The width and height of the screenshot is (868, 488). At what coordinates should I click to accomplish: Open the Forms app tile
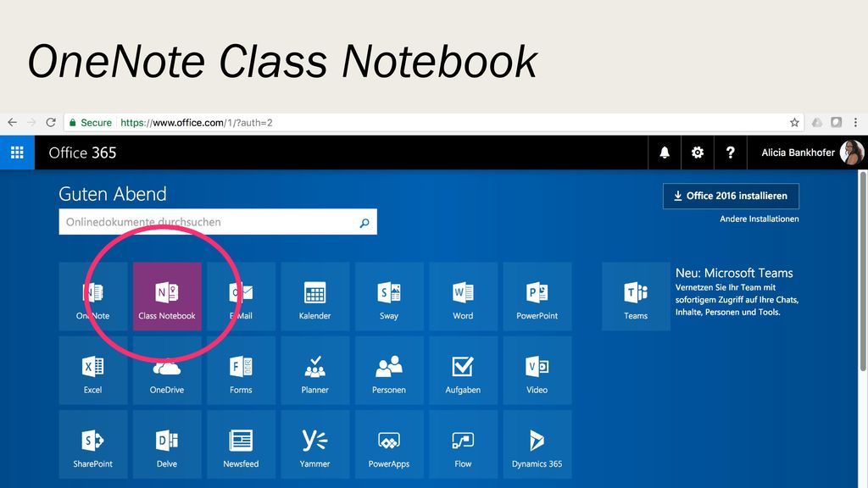pyautogui.click(x=241, y=371)
